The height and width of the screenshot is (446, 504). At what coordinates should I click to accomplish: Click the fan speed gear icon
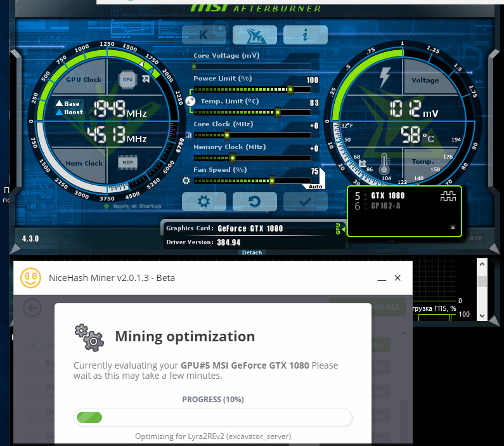point(186,181)
